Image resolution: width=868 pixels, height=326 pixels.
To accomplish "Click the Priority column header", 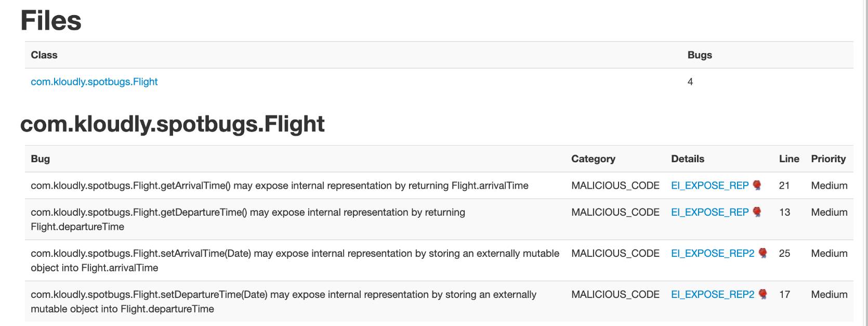I will [828, 159].
